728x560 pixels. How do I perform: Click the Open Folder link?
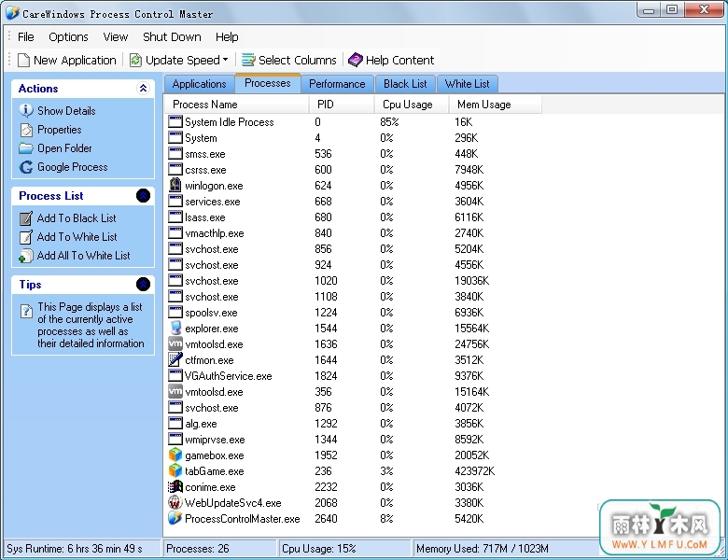[64, 148]
